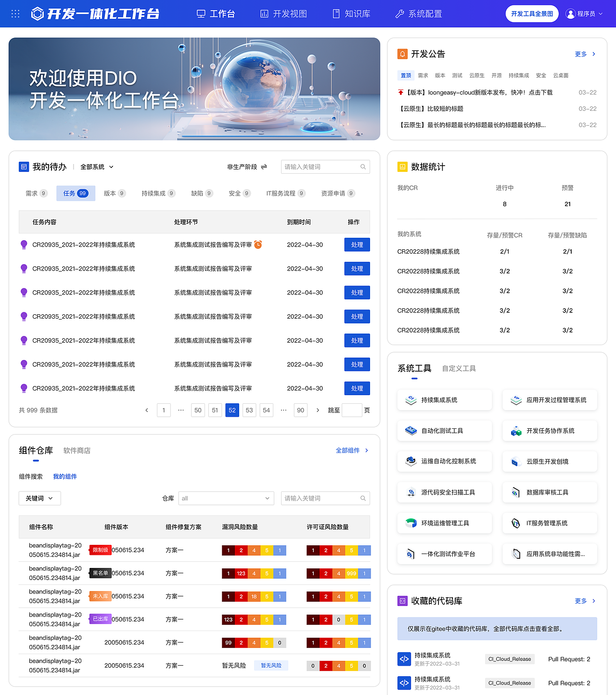Unpin the loongeasy-cloud announcement
The height and width of the screenshot is (695, 616).
(400, 92)
